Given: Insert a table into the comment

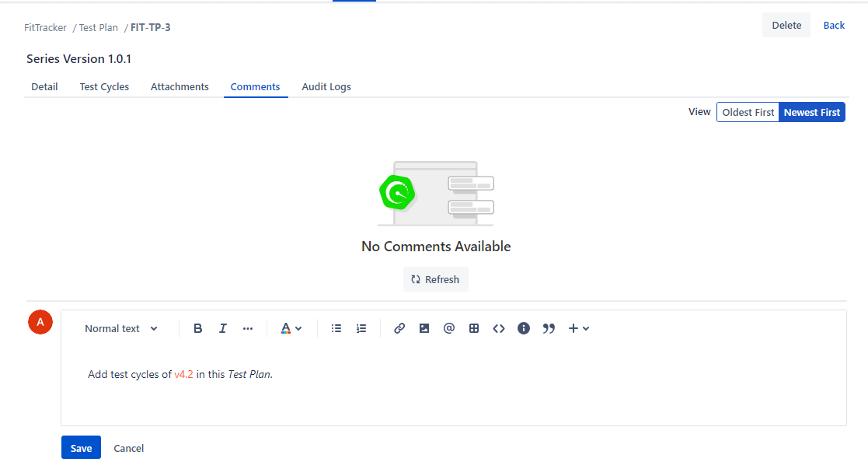Looking at the screenshot, I should 474,328.
